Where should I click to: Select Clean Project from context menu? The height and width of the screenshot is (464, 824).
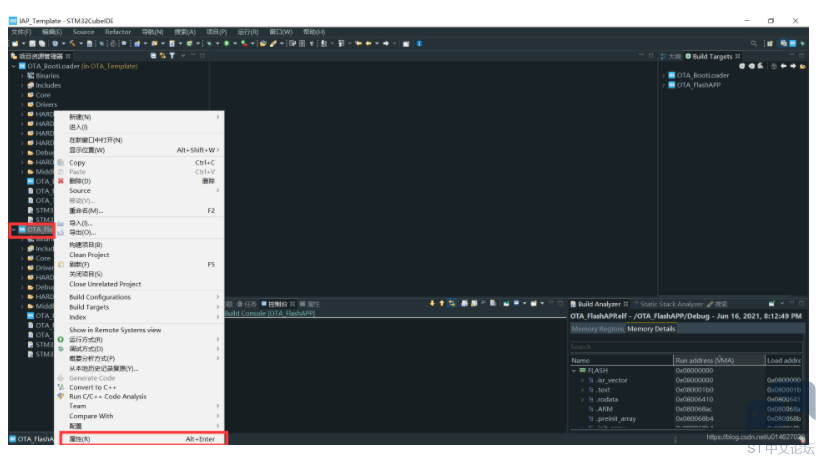tap(89, 255)
